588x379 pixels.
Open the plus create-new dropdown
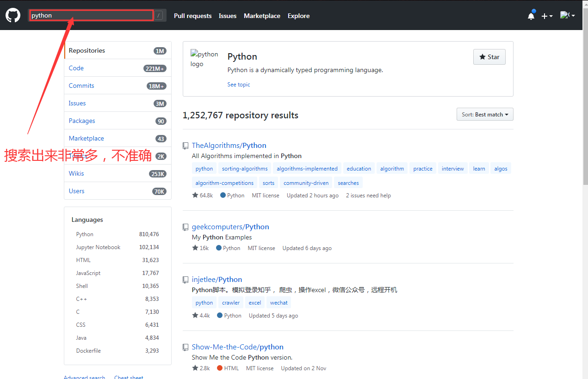tap(547, 16)
